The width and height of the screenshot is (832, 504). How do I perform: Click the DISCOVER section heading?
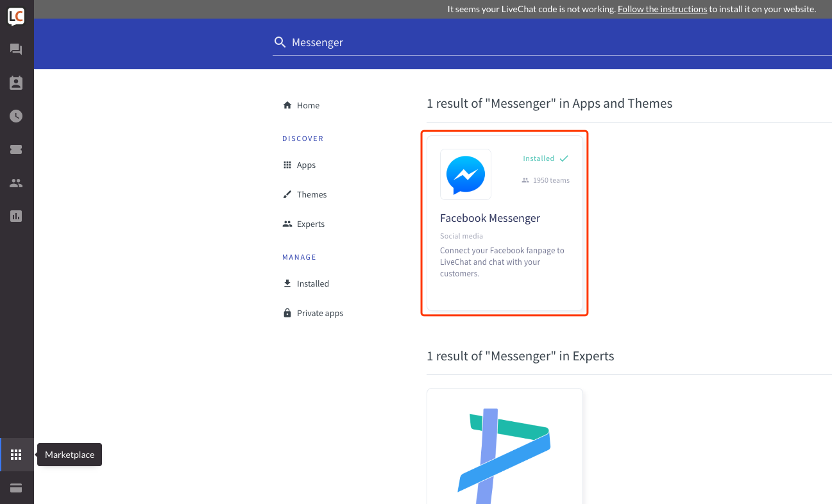pyautogui.click(x=303, y=139)
